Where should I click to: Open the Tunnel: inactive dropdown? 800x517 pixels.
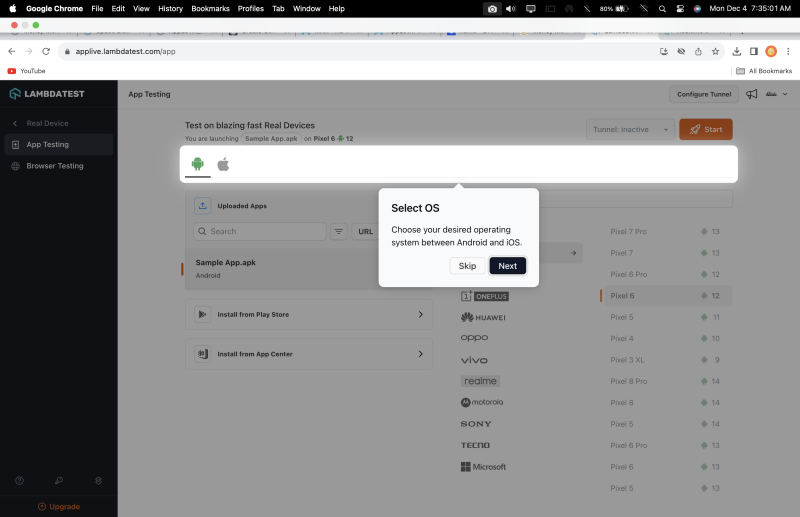(630, 130)
